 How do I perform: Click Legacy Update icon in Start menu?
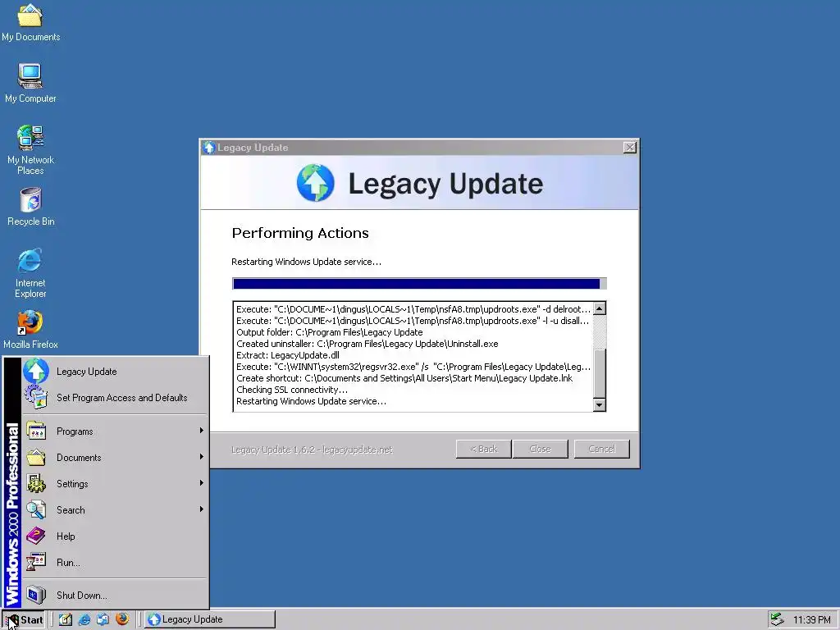(x=36, y=372)
